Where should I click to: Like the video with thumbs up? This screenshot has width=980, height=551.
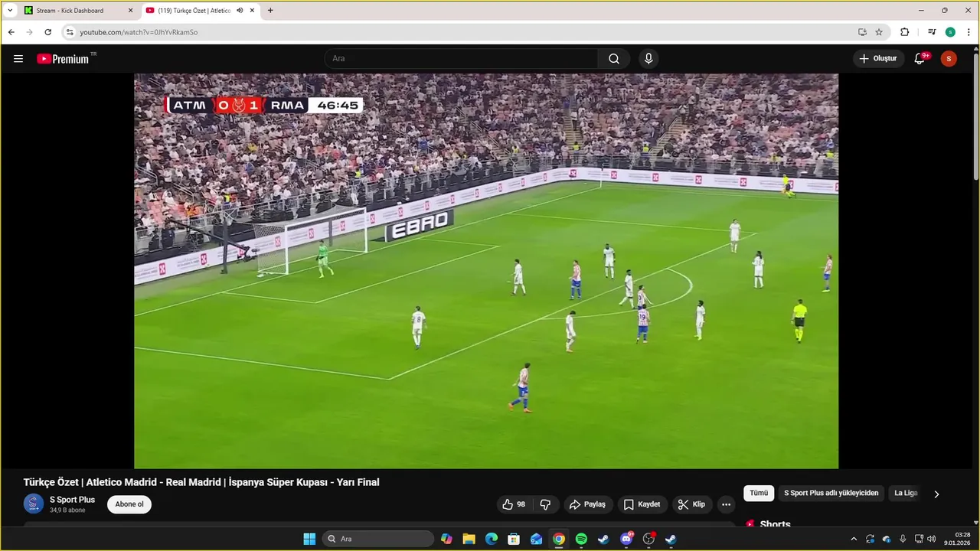coord(514,504)
